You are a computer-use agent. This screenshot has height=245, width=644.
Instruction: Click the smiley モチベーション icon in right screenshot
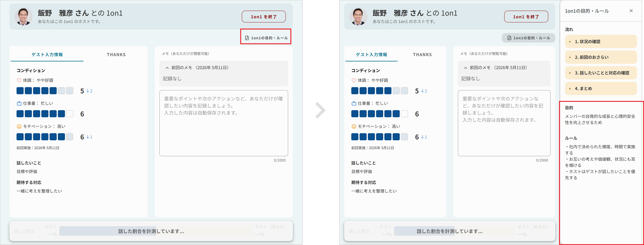pyautogui.click(x=354, y=126)
